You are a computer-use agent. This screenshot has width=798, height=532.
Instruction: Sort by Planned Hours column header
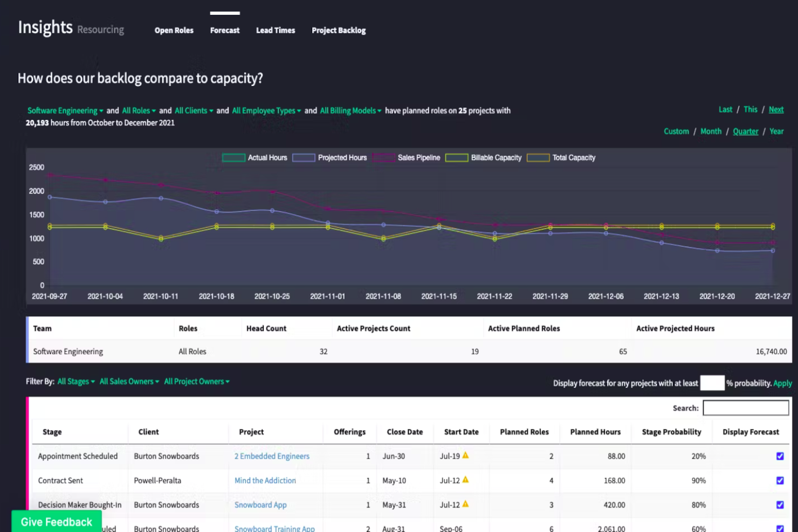pos(595,432)
